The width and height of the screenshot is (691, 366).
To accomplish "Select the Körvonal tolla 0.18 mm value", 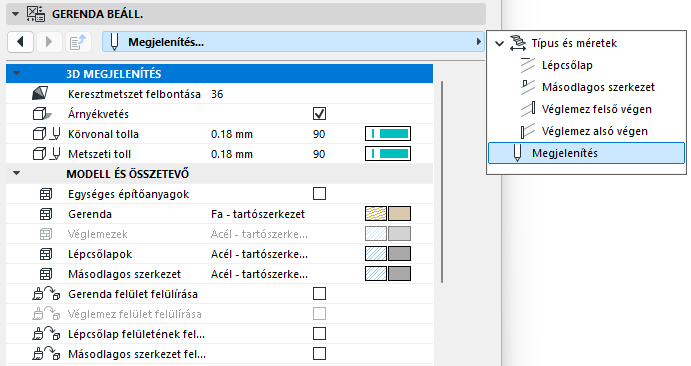I will pos(232,134).
